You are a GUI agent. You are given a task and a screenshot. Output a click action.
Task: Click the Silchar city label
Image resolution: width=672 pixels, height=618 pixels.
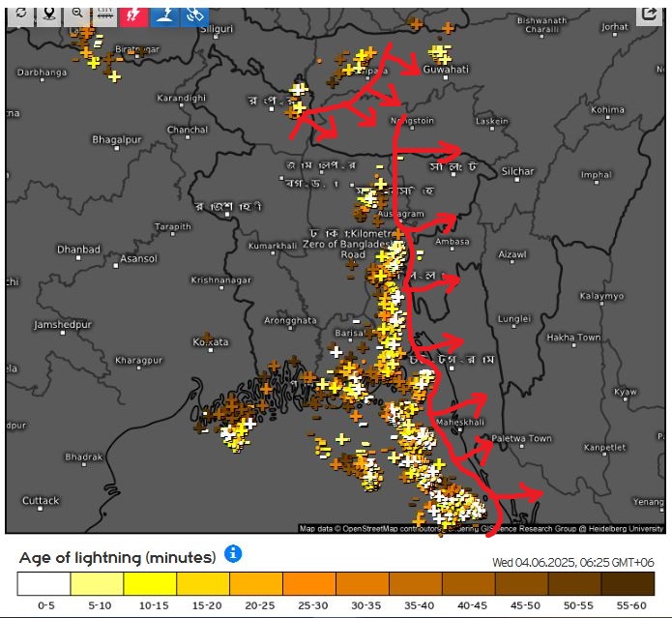coord(517,171)
